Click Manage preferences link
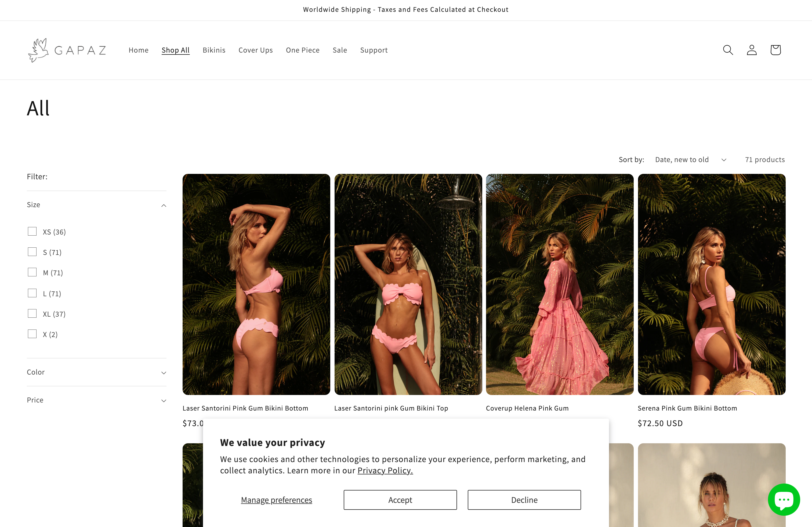This screenshot has height=527, width=812. tap(276, 500)
